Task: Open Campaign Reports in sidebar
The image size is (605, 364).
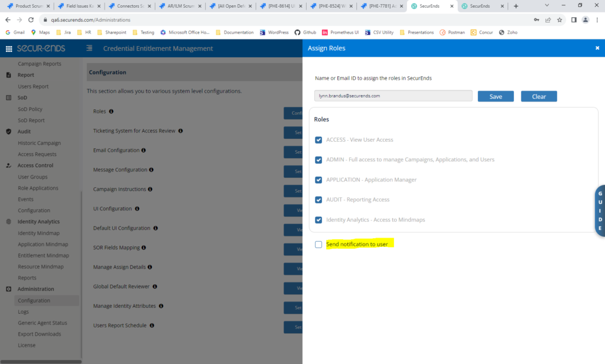Action: point(40,64)
